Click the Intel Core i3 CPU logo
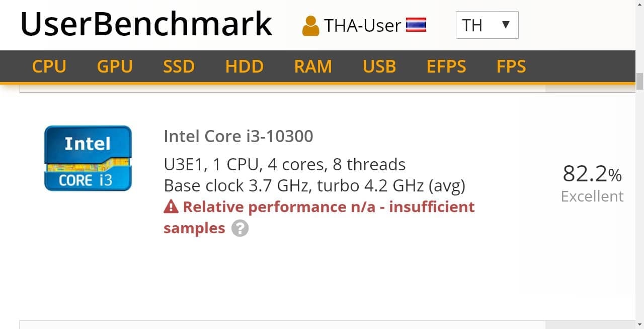 (x=88, y=158)
